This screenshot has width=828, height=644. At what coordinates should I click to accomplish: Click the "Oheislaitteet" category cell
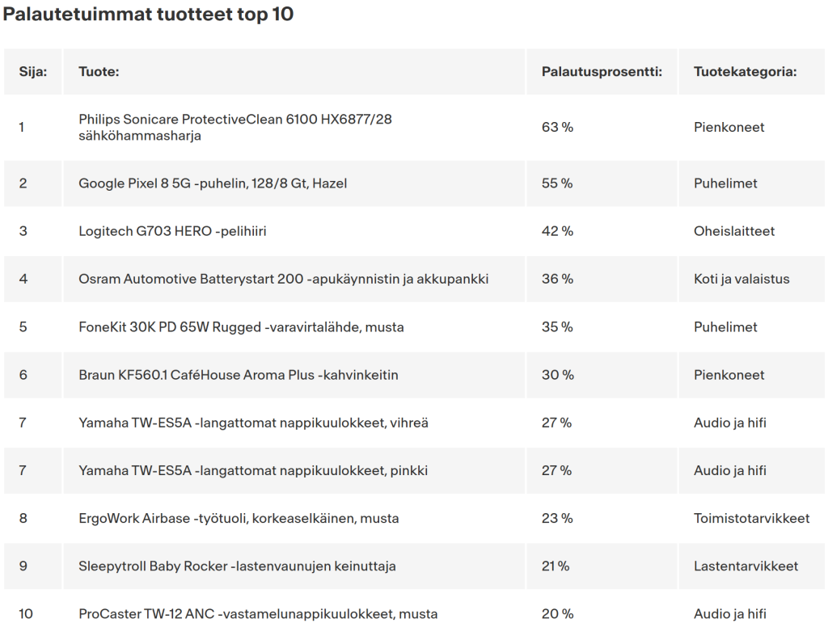point(733,231)
